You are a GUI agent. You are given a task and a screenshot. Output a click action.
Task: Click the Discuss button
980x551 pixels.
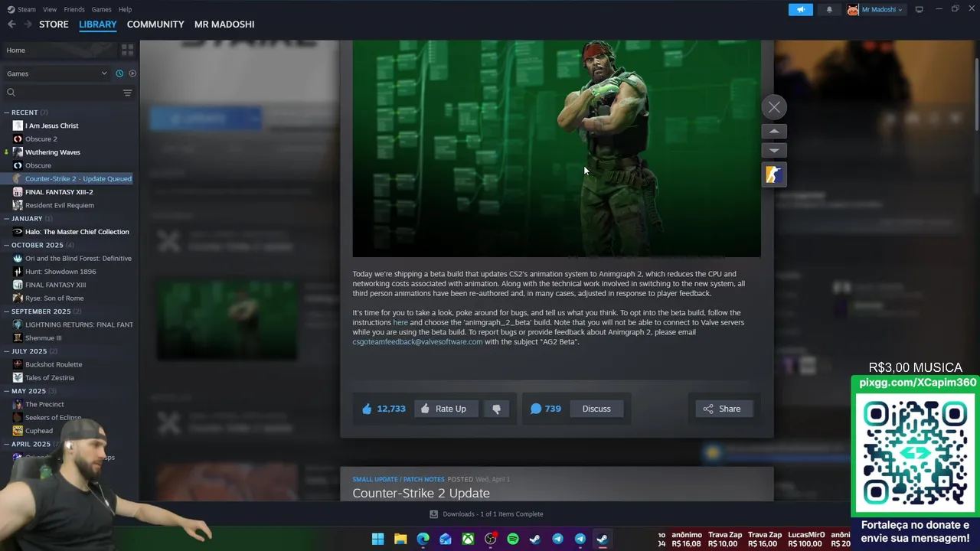596,409
